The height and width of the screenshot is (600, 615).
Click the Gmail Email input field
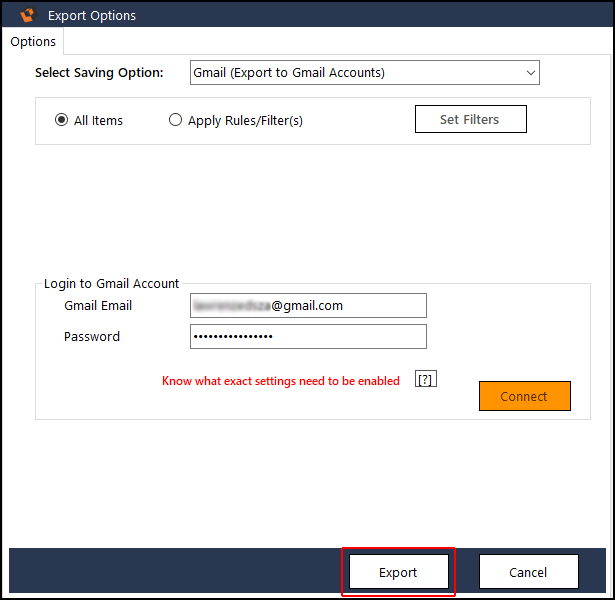pos(308,305)
